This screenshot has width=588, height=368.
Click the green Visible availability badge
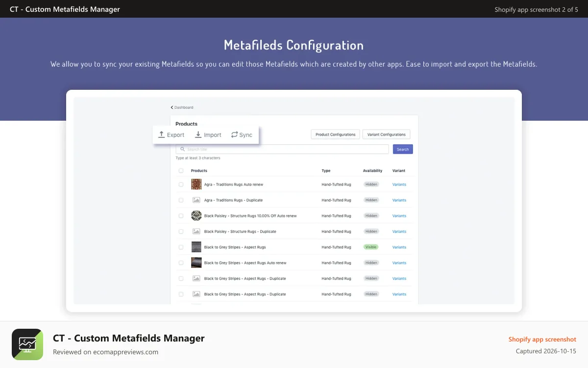[x=371, y=247]
